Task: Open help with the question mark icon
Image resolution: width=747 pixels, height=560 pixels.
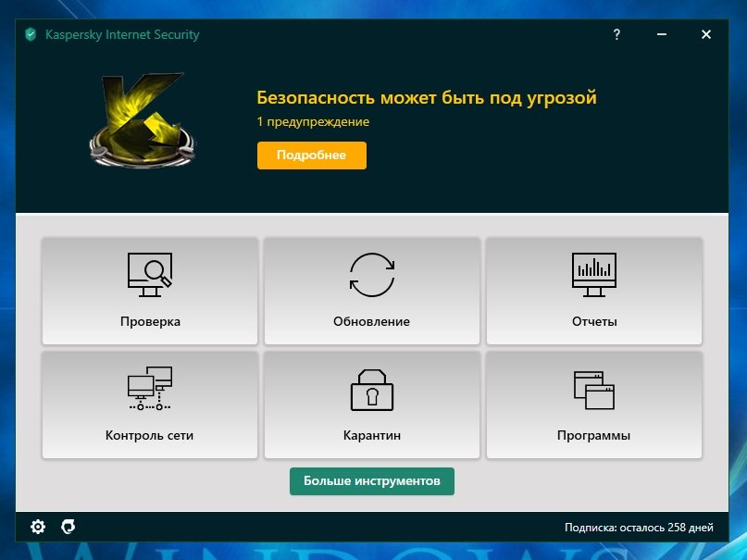Action: (616, 34)
